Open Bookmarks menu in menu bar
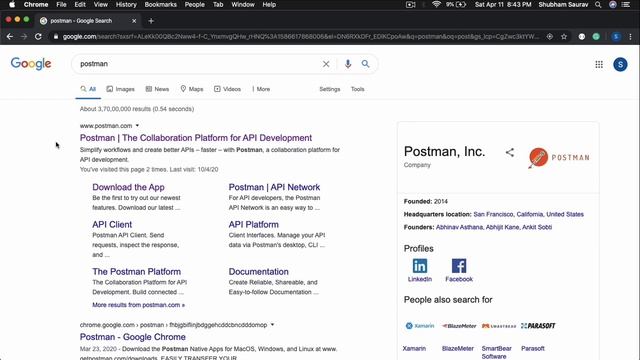The width and height of the screenshot is (640, 360). 160,4
